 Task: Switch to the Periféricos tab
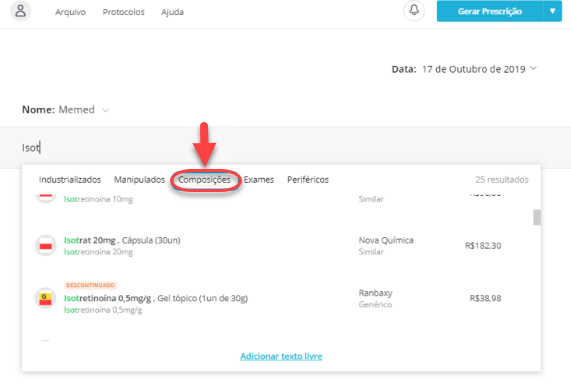pos(308,179)
